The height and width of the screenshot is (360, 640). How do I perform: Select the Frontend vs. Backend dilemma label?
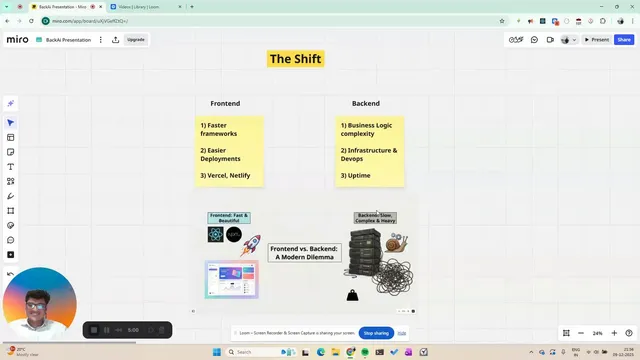pyautogui.click(x=304, y=253)
